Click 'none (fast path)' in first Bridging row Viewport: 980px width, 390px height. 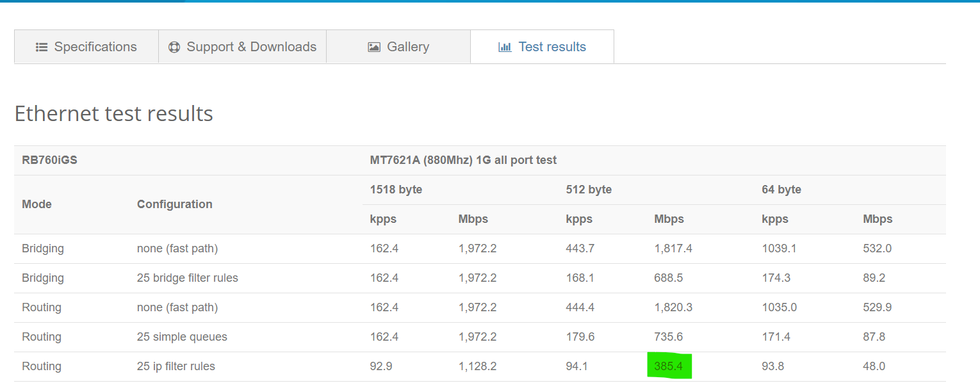[x=177, y=248]
